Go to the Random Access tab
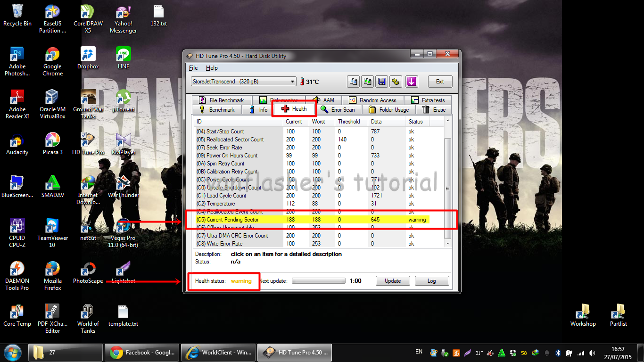 [372, 100]
